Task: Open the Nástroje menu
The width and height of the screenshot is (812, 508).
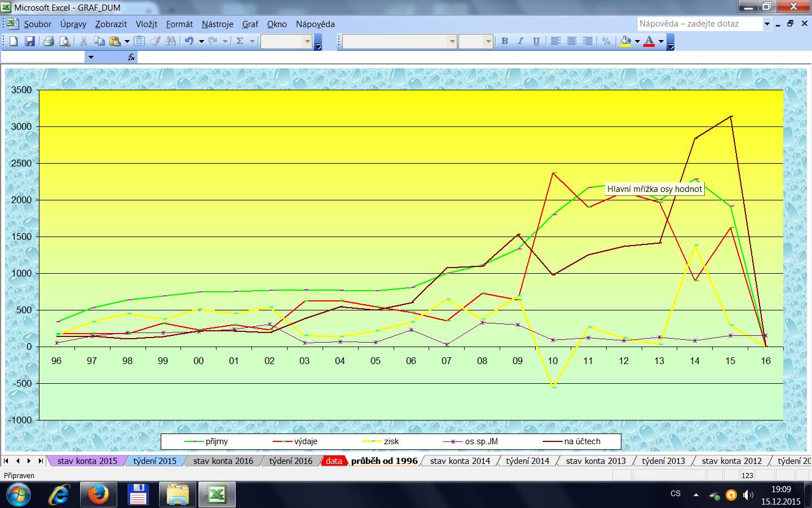Action: 218,24
